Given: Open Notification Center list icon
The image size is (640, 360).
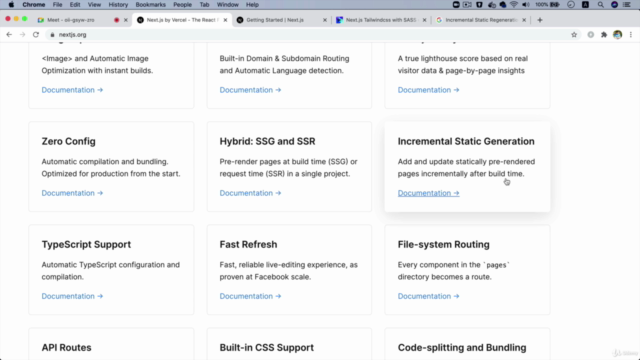Looking at the screenshot, I should tap(627, 4).
